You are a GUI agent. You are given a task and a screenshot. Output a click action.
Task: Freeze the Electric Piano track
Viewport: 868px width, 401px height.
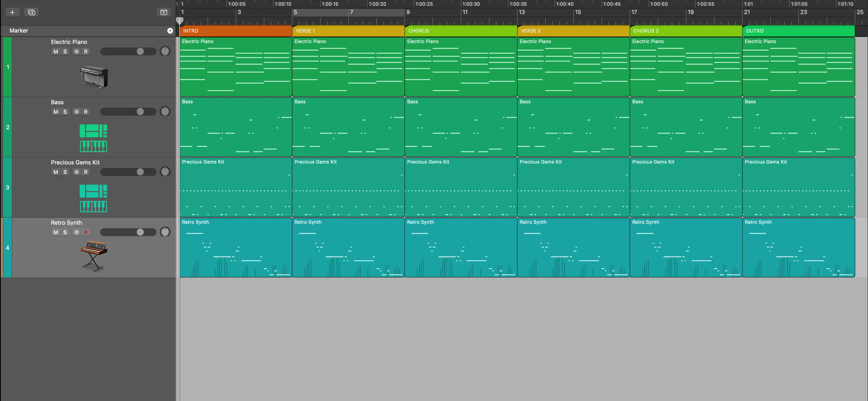(x=76, y=52)
